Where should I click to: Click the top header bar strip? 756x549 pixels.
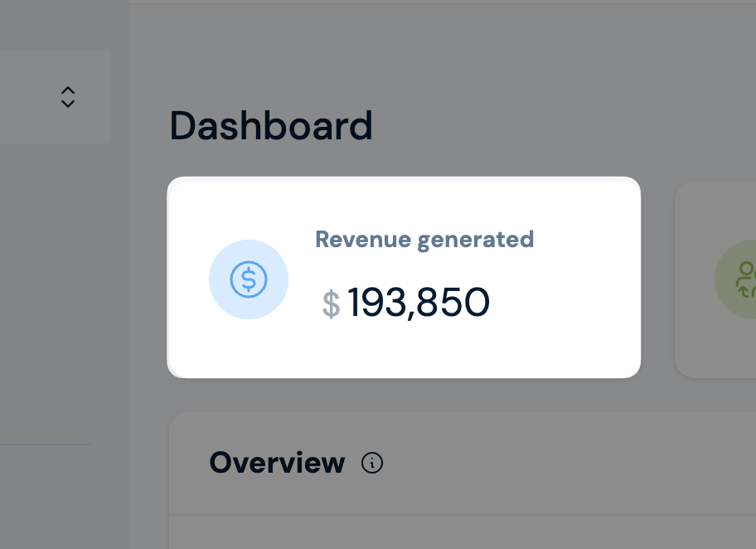click(442, 2)
